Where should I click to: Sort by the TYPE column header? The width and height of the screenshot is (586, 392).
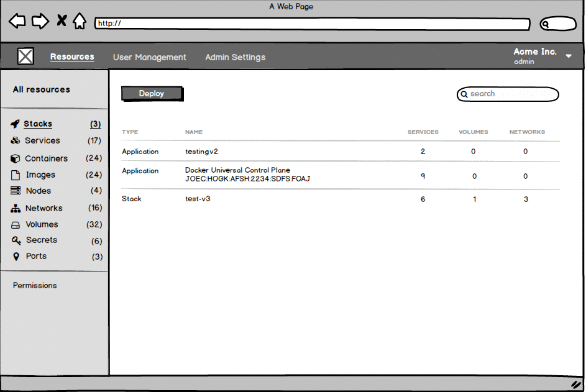pos(130,132)
